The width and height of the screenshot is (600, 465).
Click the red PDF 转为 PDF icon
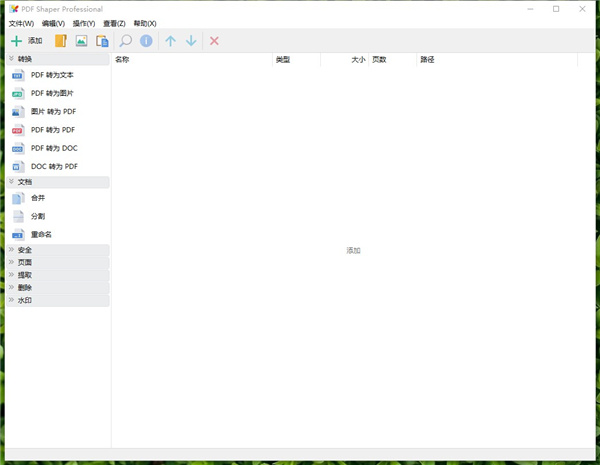(18, 130)
